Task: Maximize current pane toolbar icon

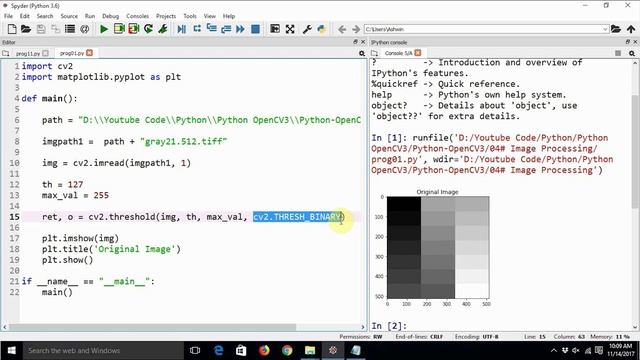Action: tap(275, 29)
